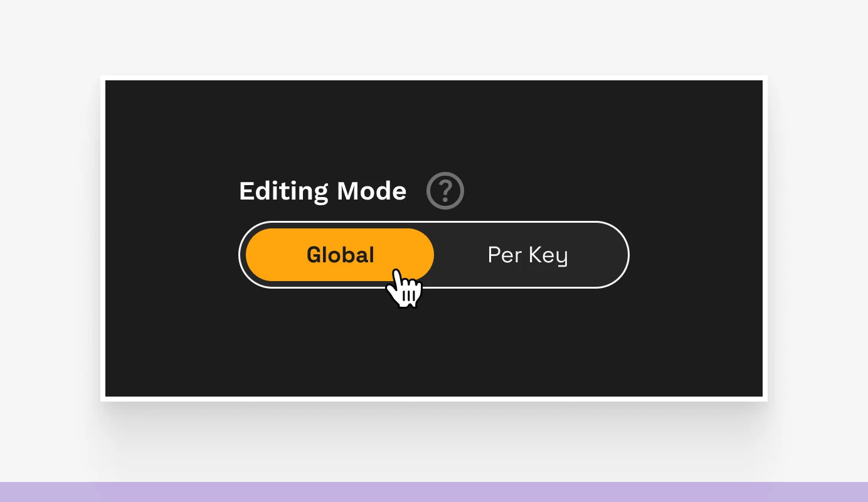Click the Editing Mode heading text
Image resolution: width=868 pixels, height=502 pixels.
(x=323, y=191)
